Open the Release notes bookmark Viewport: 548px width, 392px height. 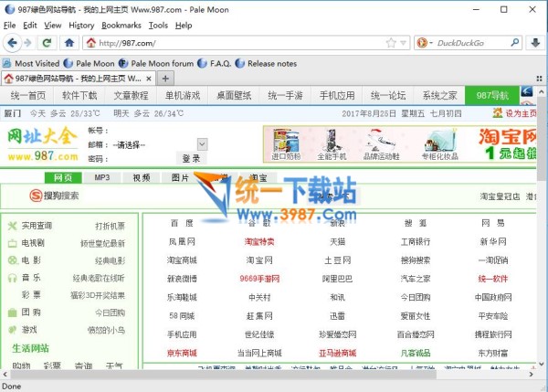[x=266, y=64]
